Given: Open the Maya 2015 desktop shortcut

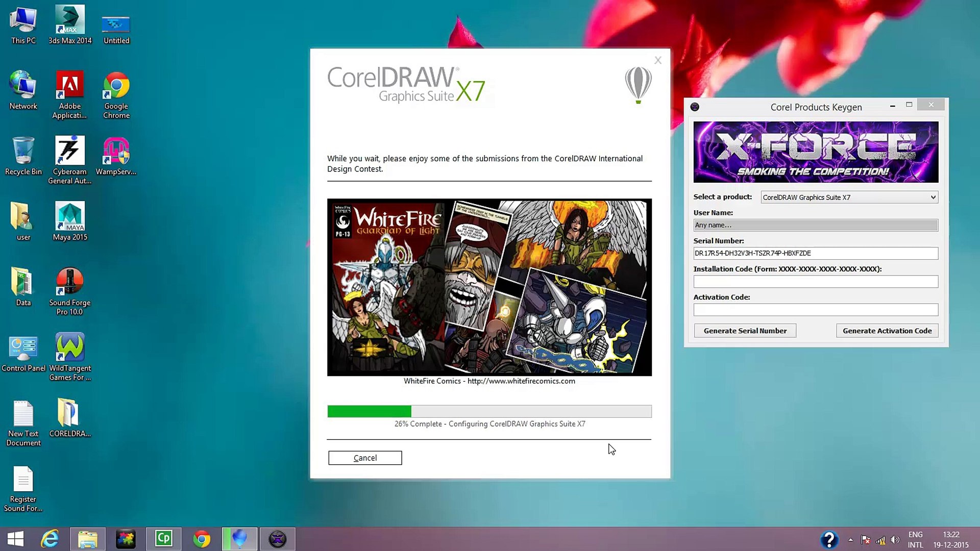Looking at the screenshot, I should tap(70, 221).
